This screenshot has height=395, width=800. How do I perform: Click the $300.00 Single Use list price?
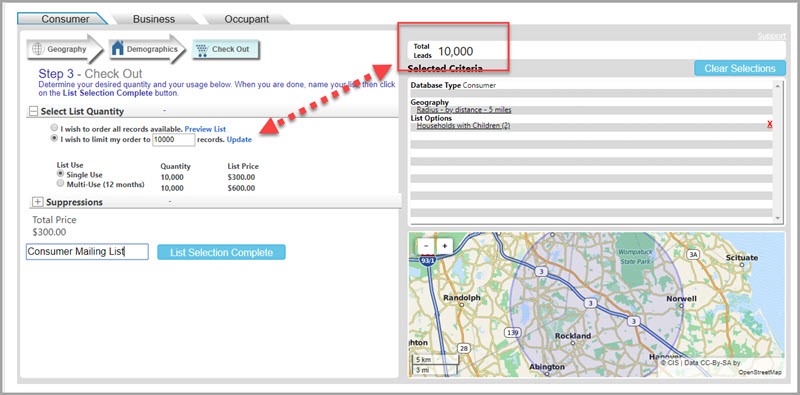(x=241, y=178)
